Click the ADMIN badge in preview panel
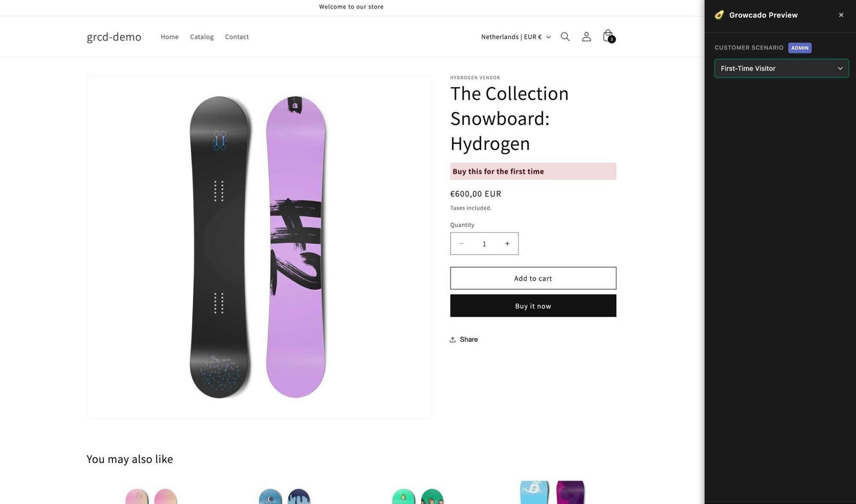The height and width of the screenshot is (504, 856). click(800, 48)
